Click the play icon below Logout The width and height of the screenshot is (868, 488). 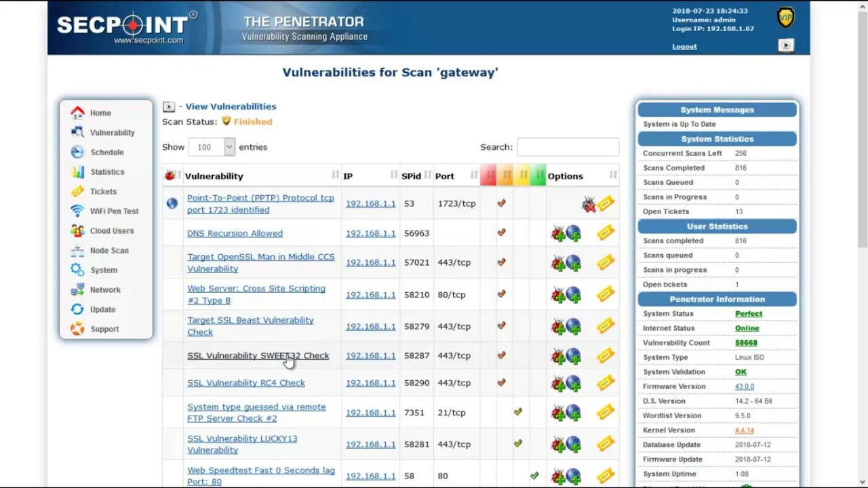[x=785, y=45]
